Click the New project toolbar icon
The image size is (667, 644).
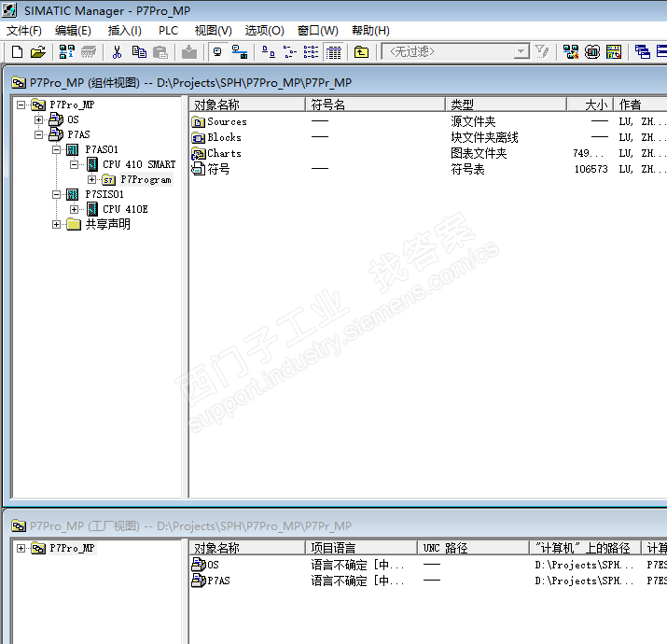[x=17, y=52]
